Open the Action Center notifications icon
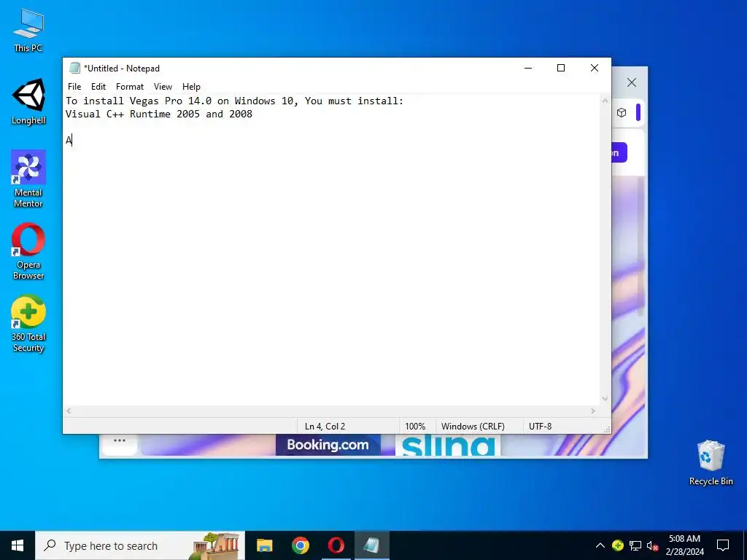 723,545
